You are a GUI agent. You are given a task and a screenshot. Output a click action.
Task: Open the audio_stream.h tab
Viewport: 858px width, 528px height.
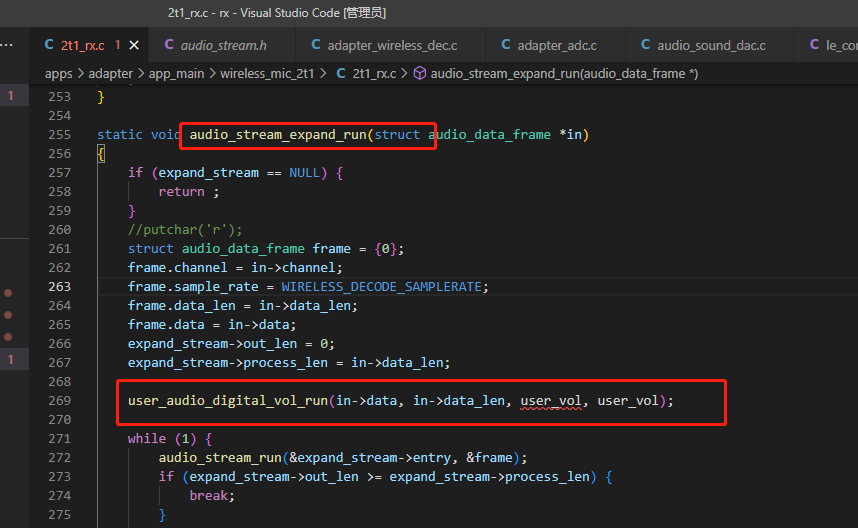(x=223, y=45)
